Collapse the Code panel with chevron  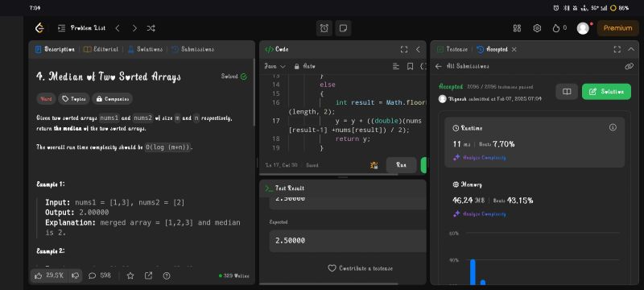click(x=418, y=49)
